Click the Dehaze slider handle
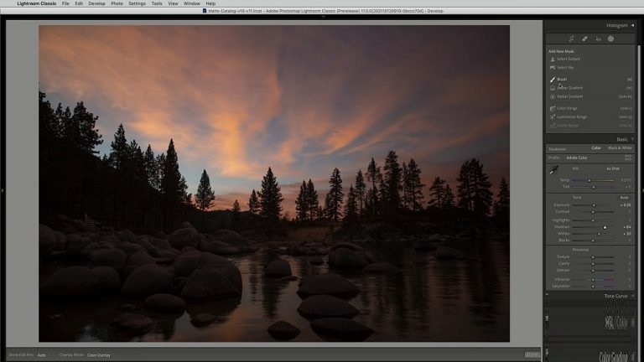 [x=593, y=271]
